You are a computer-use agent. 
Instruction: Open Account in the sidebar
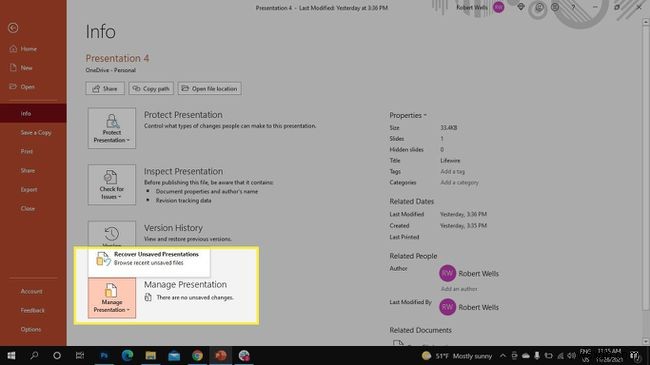click(x=33, y=292)
